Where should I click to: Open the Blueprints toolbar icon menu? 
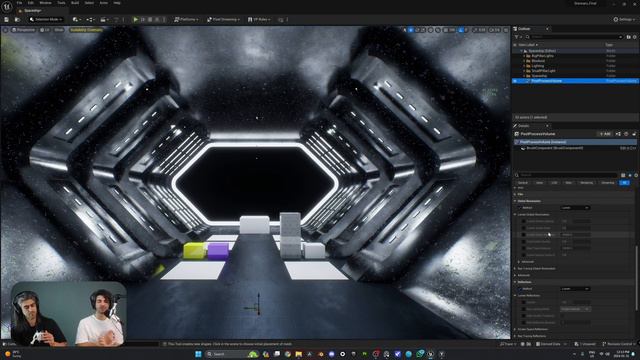click(x=90, y=20)
